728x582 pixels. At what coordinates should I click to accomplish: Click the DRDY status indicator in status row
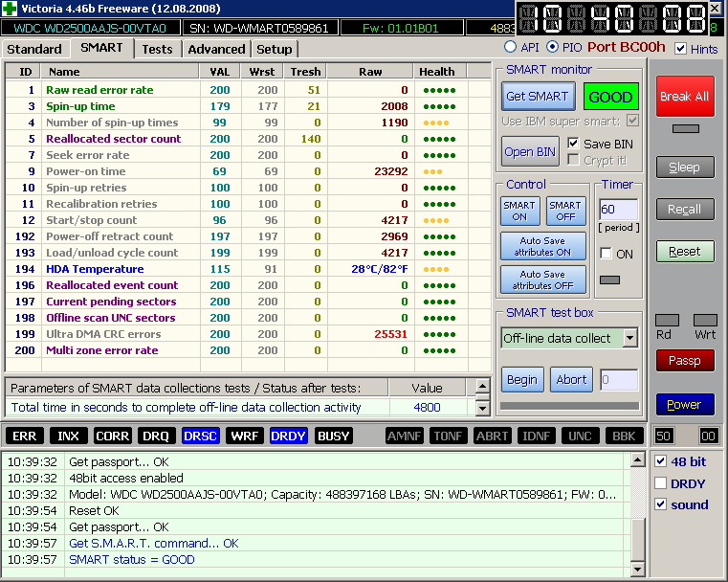[288, 436]
